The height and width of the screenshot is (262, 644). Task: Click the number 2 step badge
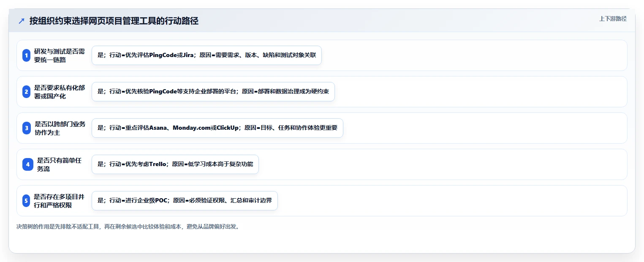coord(26,92)
